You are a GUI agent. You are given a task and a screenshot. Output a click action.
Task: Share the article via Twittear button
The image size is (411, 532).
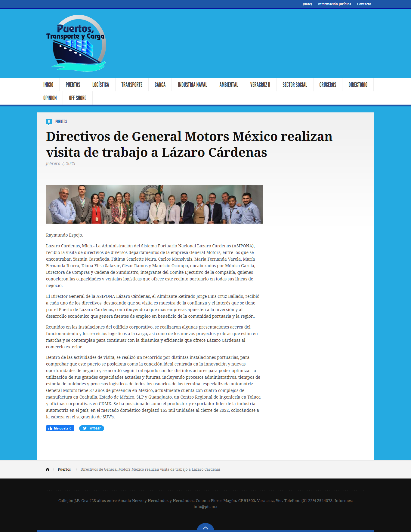[x=91, y=428]
